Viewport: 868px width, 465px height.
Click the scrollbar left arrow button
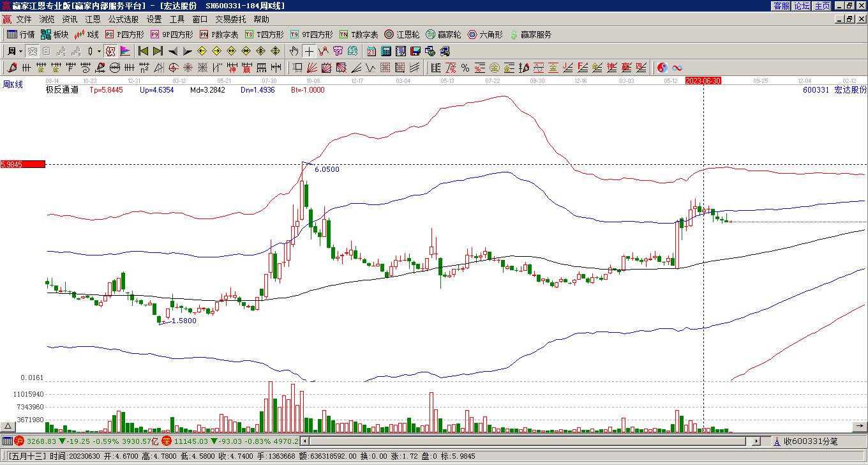(305, 441)
